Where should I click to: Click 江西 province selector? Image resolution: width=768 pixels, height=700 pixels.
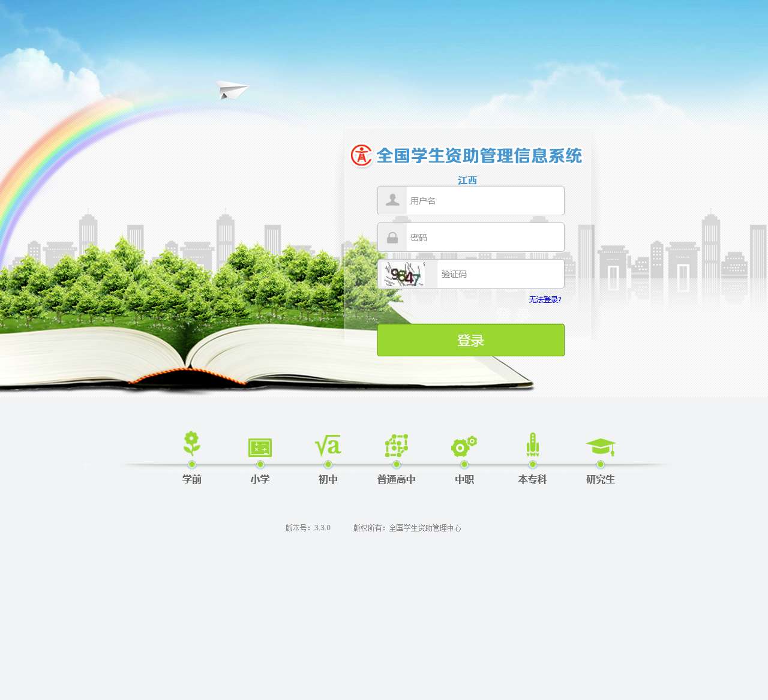coord(468,180)
